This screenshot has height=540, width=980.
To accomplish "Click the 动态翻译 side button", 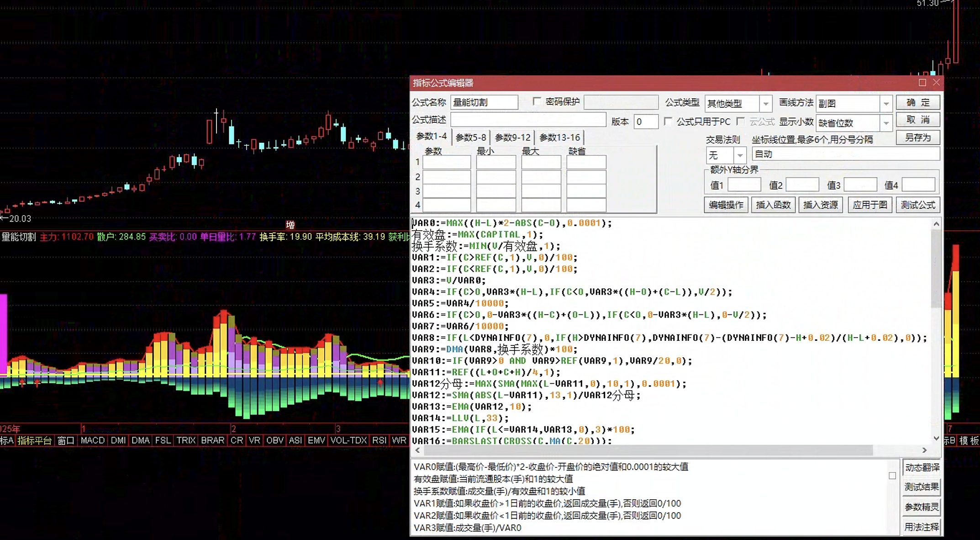I will [x=922, y=467].
